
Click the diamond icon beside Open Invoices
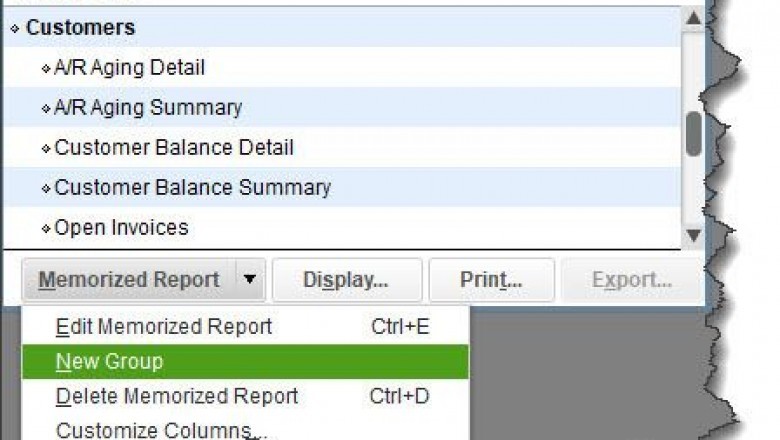46,229
